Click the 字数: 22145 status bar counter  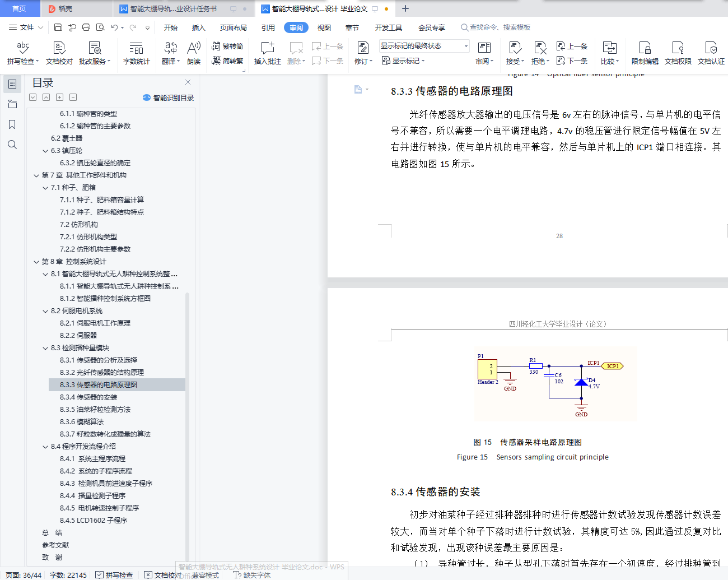tap(68, 575)
